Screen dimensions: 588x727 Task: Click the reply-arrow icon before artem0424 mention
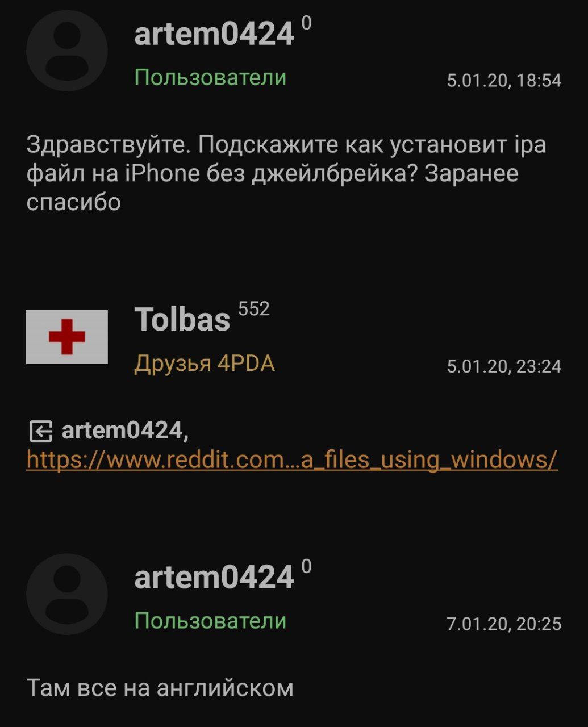[x=40, y=432]
